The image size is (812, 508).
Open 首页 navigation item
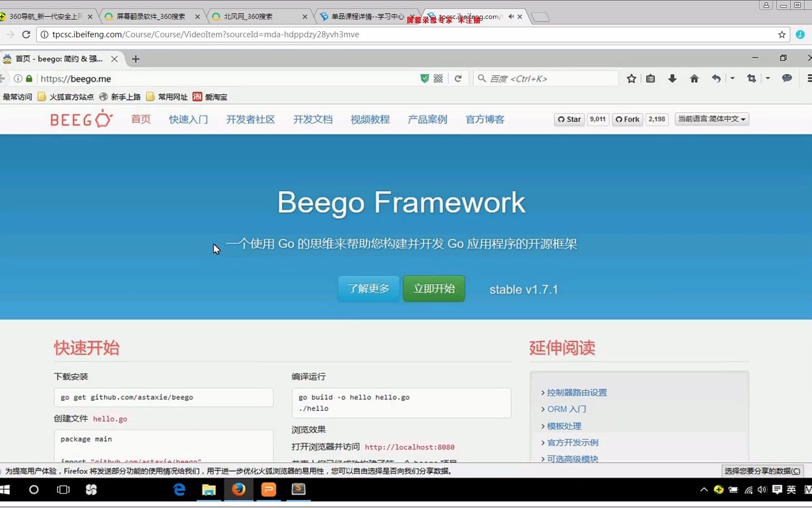(x=141, y=119)
